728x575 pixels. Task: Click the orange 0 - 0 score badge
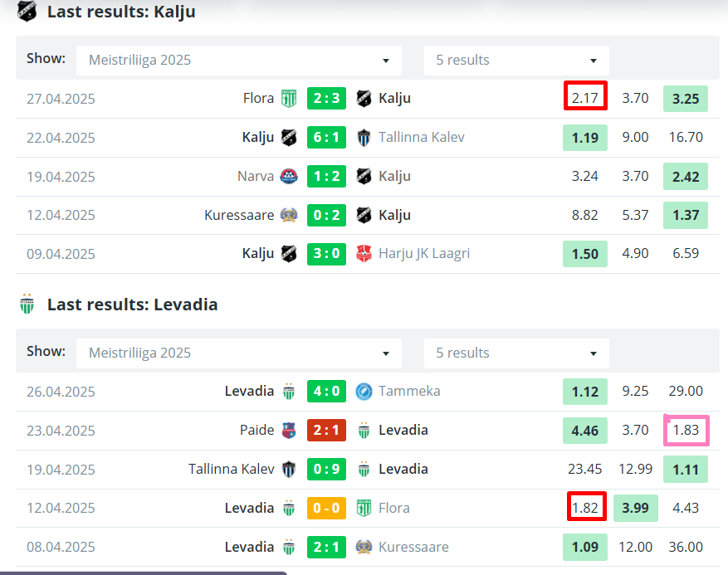click(327, 508)
